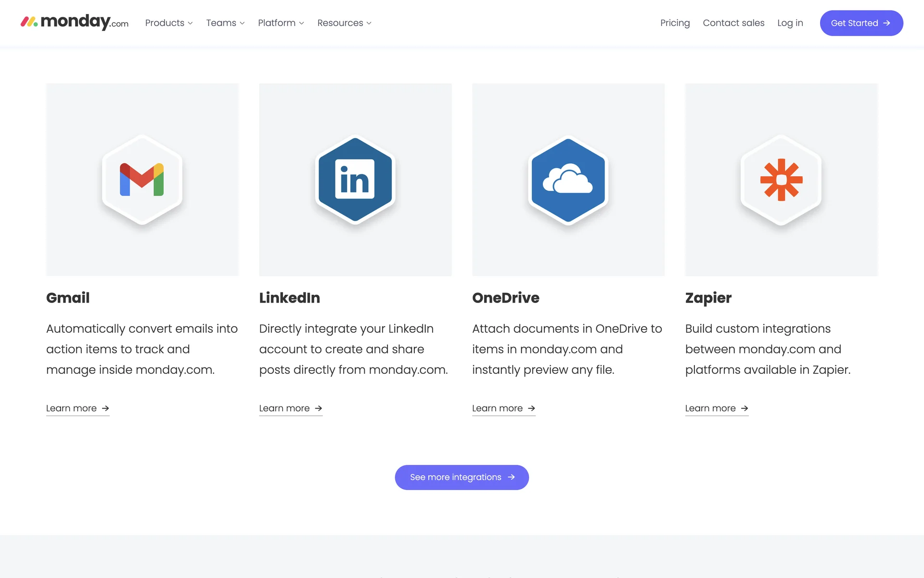Click the Zapier heading text

(708, 298)
